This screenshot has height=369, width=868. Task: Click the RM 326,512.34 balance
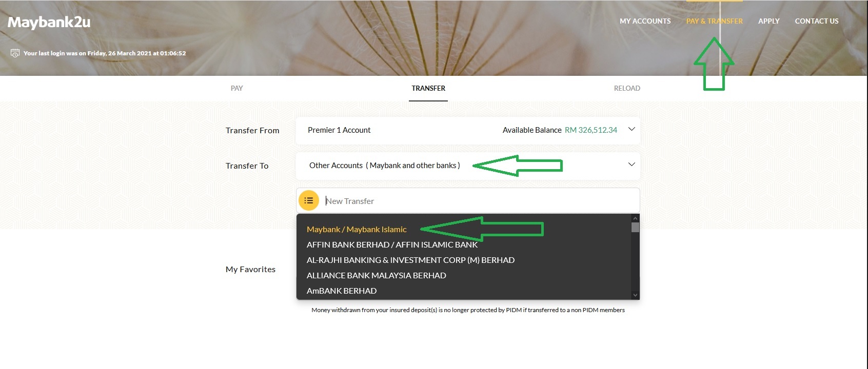[591, 130]
